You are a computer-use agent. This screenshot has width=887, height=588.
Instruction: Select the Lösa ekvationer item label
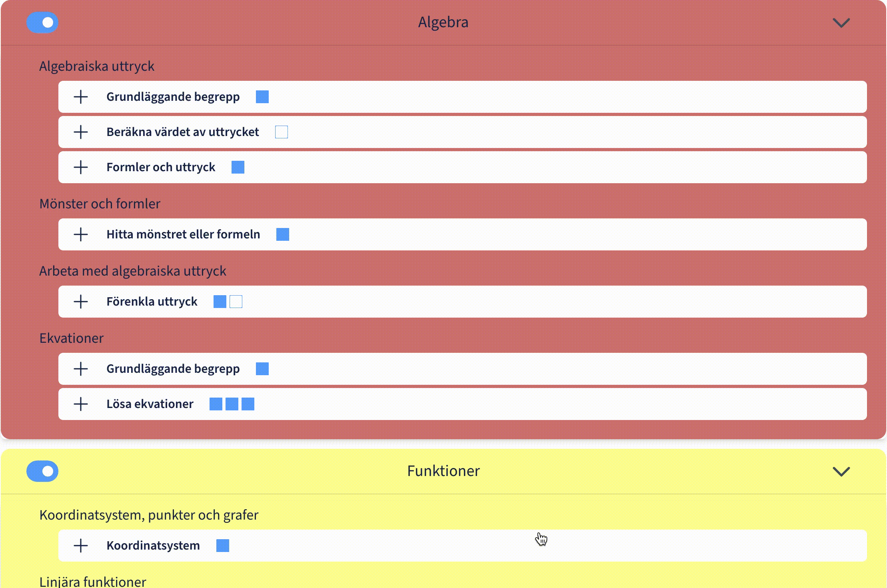pos(150,404)
